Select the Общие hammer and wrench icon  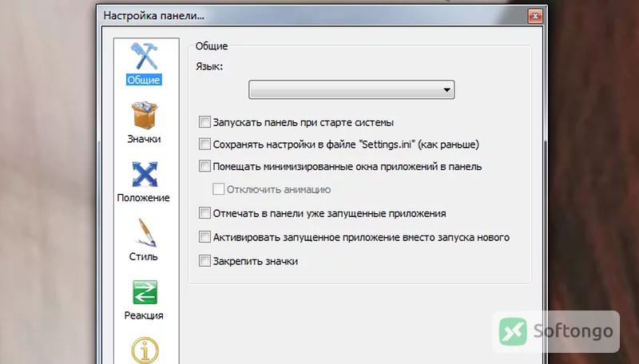coord(144,57)
